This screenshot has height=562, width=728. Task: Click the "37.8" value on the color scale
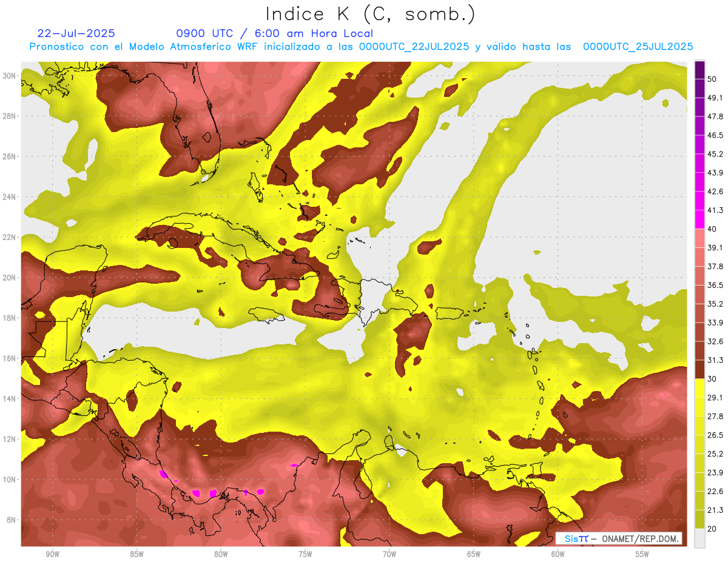tap(716, 266)
